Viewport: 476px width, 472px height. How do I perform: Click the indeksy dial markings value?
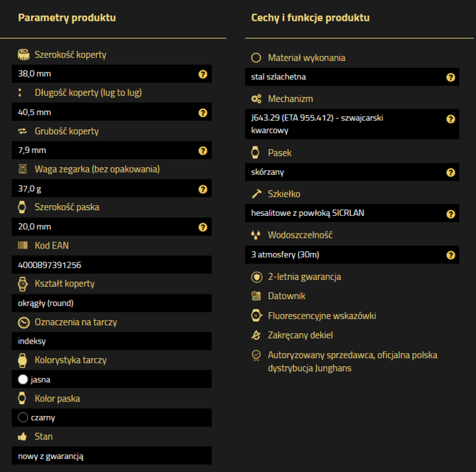(32, 341)
